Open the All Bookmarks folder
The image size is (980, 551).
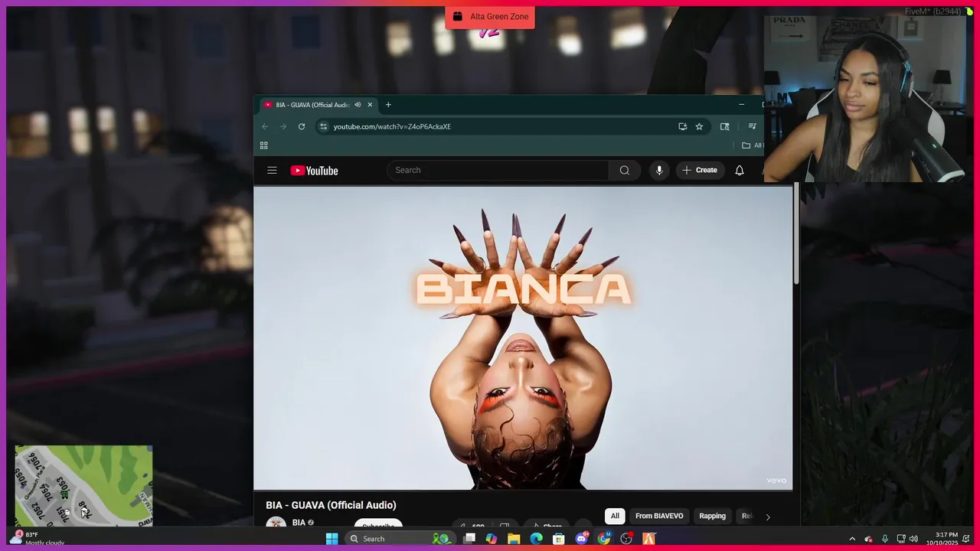[752, 145]
